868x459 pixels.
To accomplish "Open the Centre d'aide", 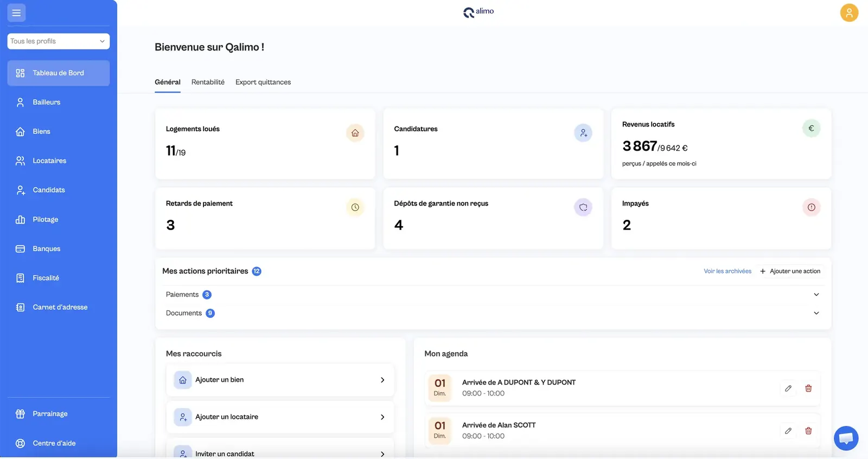I will (x=59, y=443).
